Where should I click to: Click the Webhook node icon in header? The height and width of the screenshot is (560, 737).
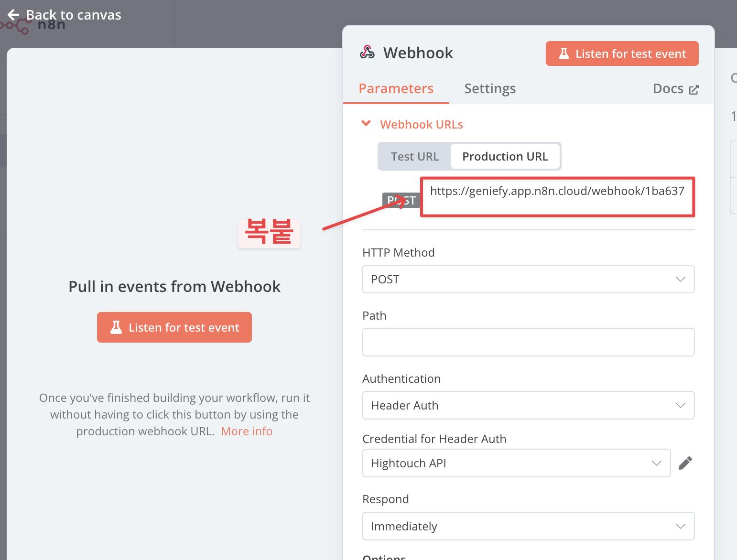point(367,53)
